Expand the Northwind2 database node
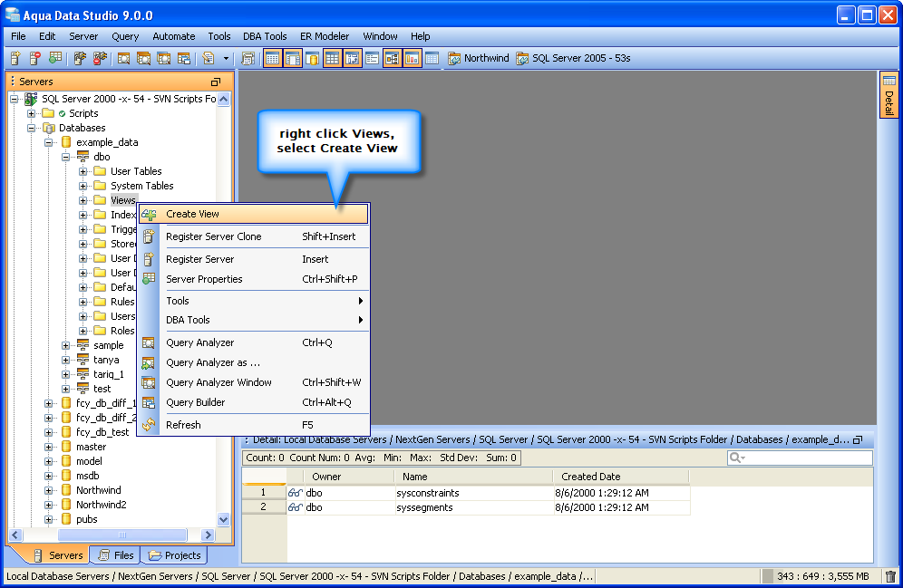The image size is (903, 588). pyautogui.click(x=49, y=505)
